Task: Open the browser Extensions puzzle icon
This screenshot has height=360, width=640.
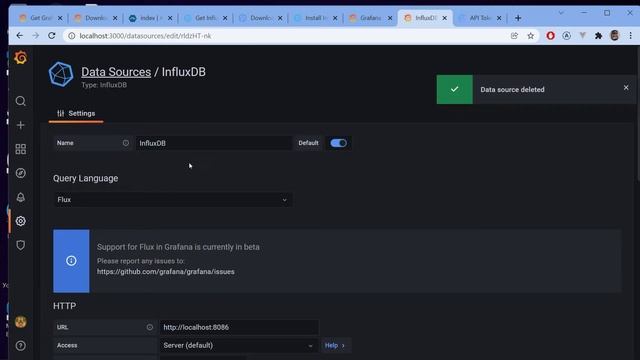Action: pos(598,36)
